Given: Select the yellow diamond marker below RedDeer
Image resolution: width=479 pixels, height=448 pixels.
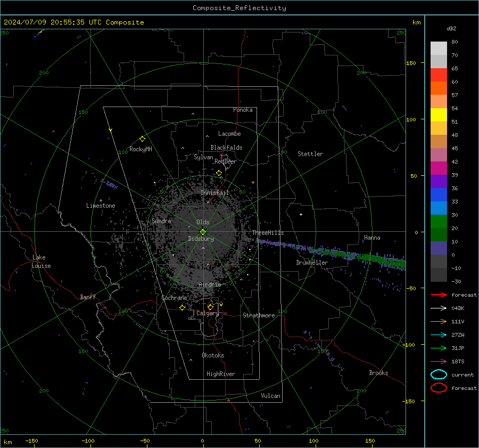Looking at the screenshot, I should point(219,173).
